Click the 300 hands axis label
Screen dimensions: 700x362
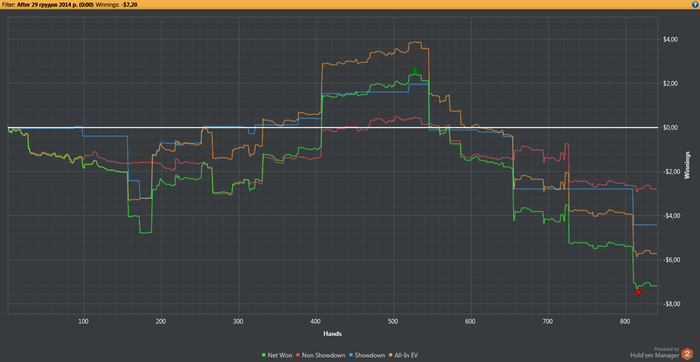point(238,321)
